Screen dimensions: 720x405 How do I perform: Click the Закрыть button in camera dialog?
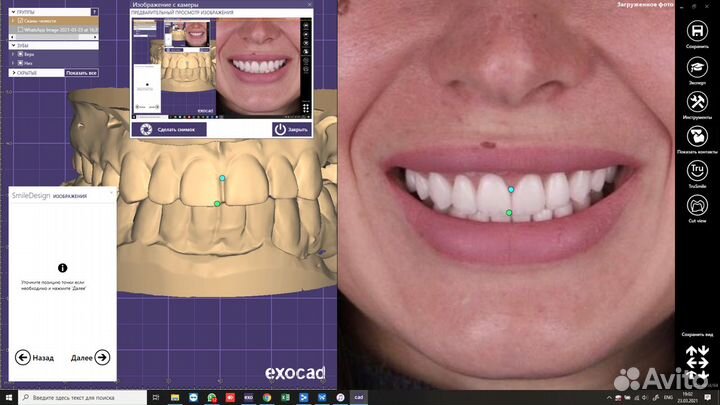291,129
